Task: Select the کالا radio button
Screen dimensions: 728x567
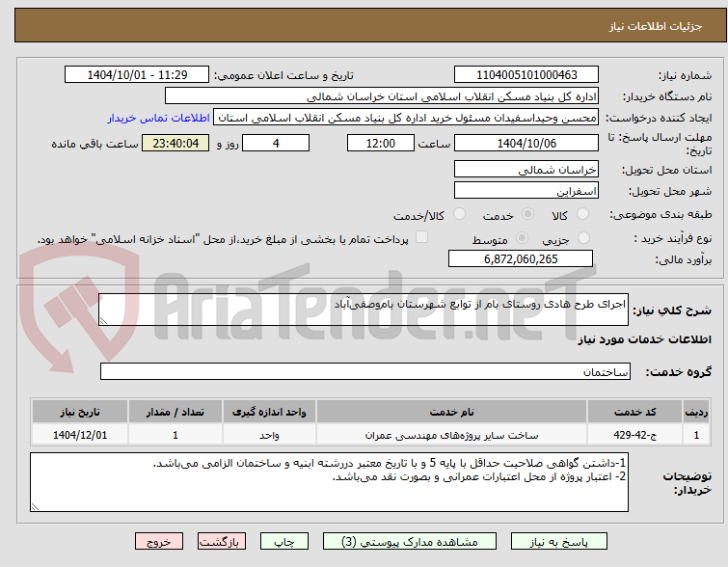Action: point(582,214)
